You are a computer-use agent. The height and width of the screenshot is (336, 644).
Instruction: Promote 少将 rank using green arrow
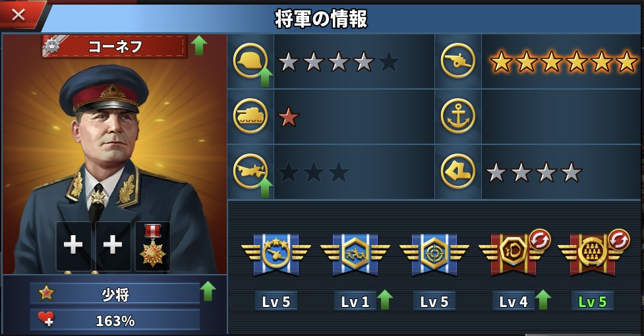(208, 291)
